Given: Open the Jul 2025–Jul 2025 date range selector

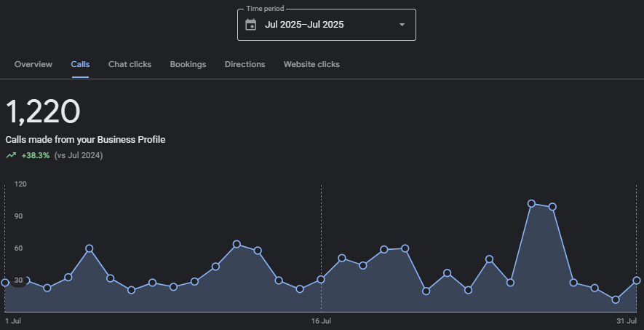Looking at the screenshot, I should 304,25.
